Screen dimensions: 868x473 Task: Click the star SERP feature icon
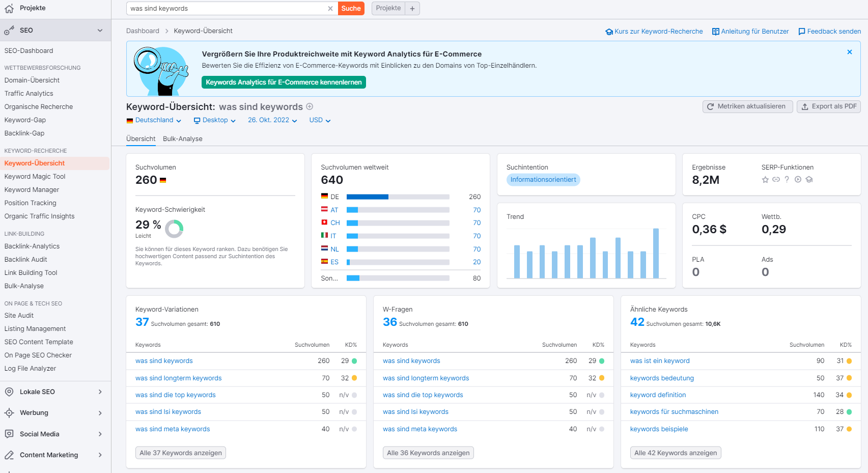coord(765,180)
